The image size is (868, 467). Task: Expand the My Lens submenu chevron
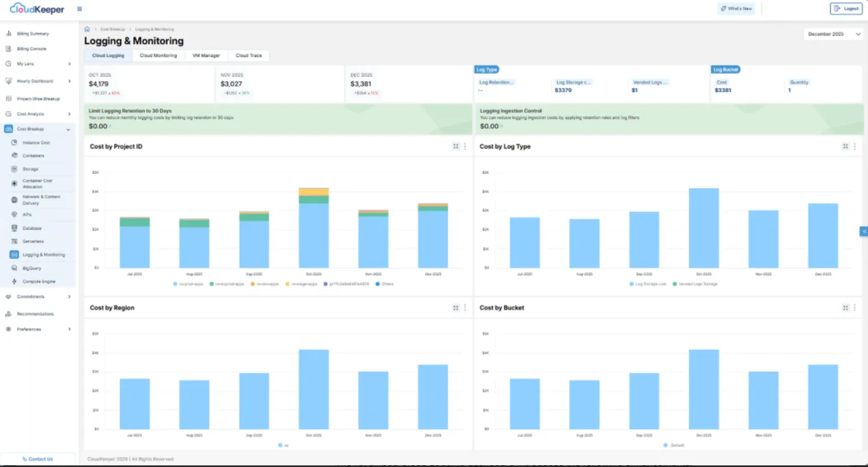[69, 63]
